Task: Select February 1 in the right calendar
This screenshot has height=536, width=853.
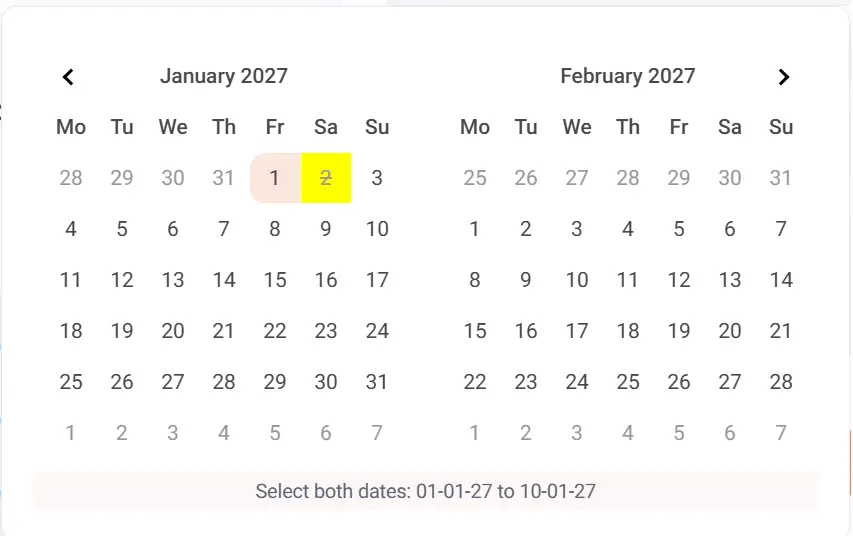Action: tap(475, 229)
